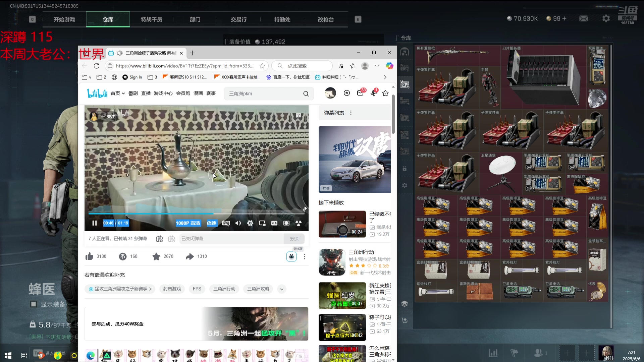Viewport: 644px width, 362px height.
Task: Open browser favorites list icon
Action: (x=353, y=66)
